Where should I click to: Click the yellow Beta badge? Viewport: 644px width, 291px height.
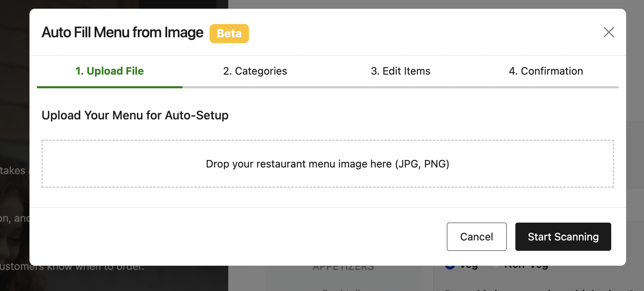point(229,34)
